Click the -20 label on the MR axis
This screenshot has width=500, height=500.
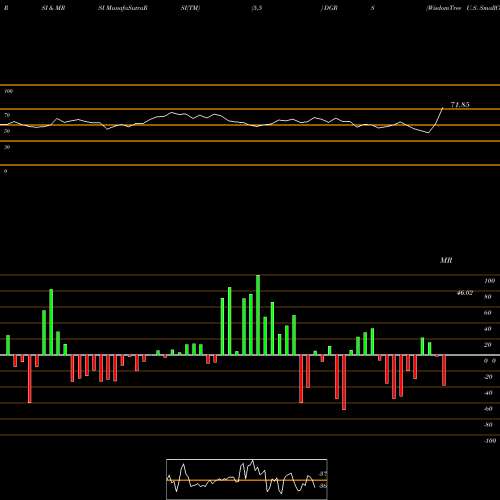pyautogui.click(x=488, y=377)
